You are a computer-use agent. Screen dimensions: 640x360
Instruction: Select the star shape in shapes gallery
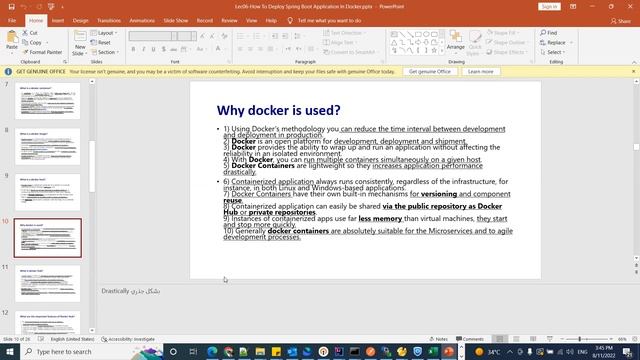click(x=434, y=50)
